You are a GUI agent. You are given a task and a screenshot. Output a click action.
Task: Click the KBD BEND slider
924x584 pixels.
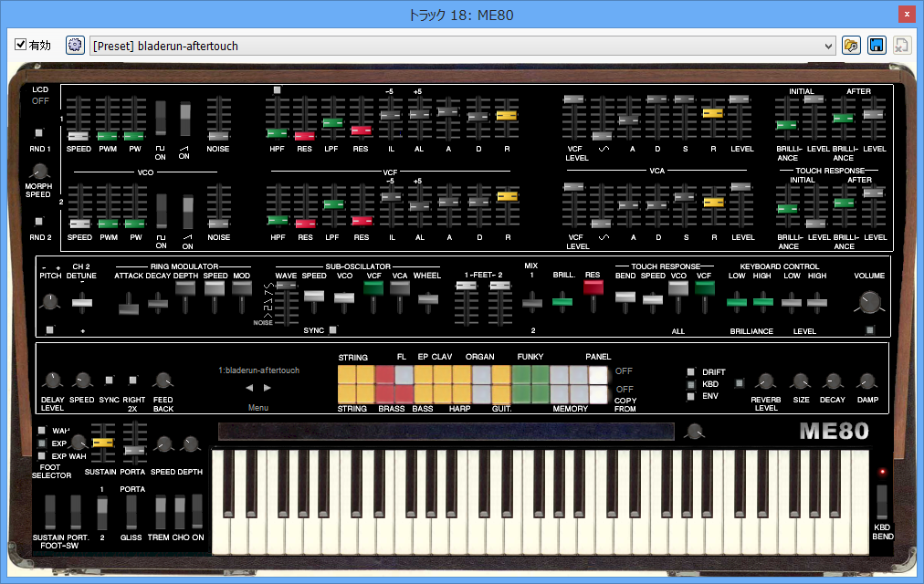pos(882,502)
